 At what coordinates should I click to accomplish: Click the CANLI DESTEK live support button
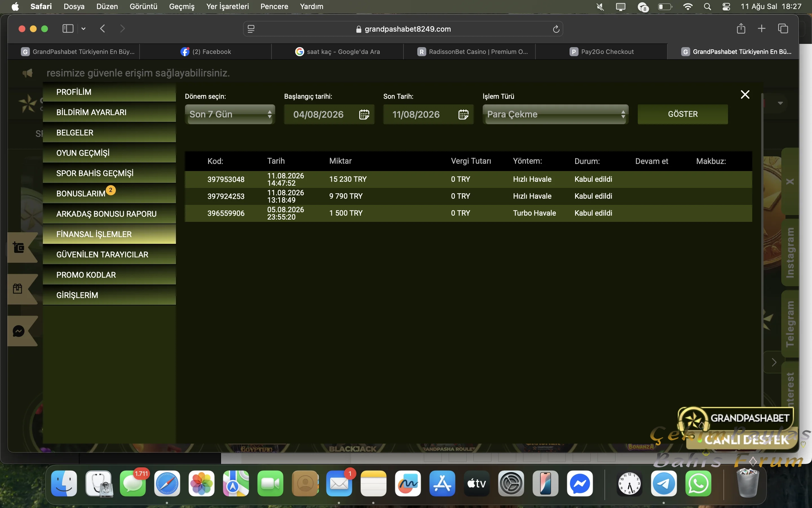[742, 439]
